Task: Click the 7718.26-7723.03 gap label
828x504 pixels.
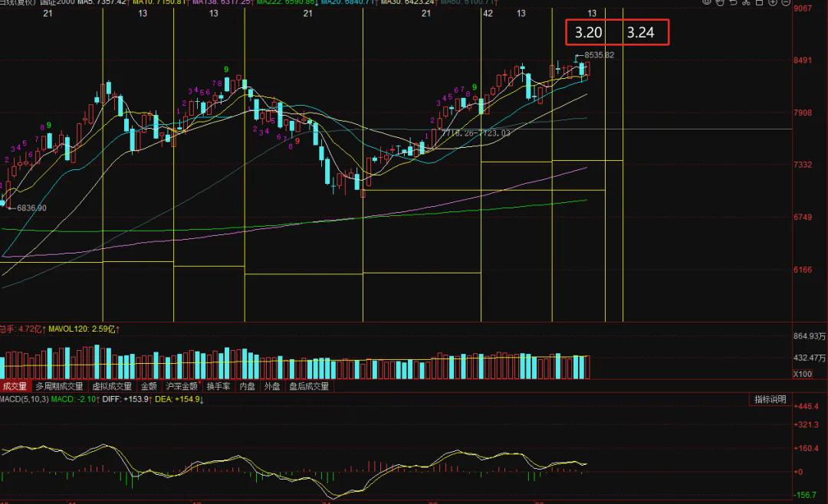Action: pos(476,133)
